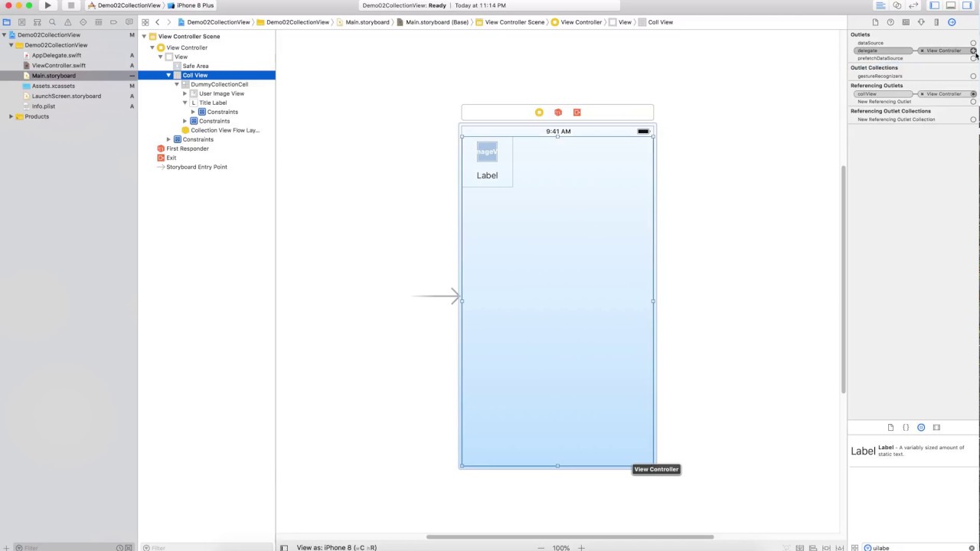Remove the collView View Controller connection
Screen dimensions: 980x551
pyautogui.click(x=922, y=94)
